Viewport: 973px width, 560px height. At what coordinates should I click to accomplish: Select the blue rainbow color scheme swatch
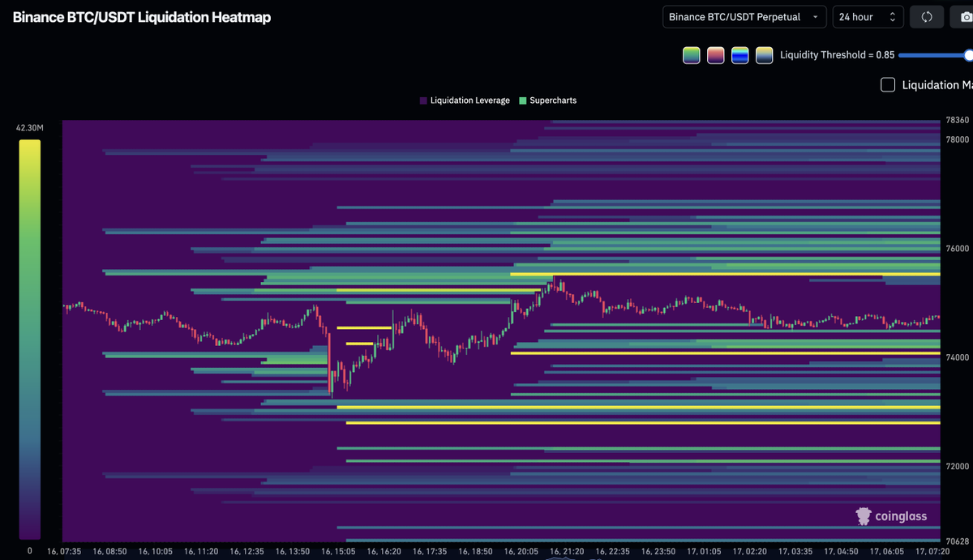[739, 55]
